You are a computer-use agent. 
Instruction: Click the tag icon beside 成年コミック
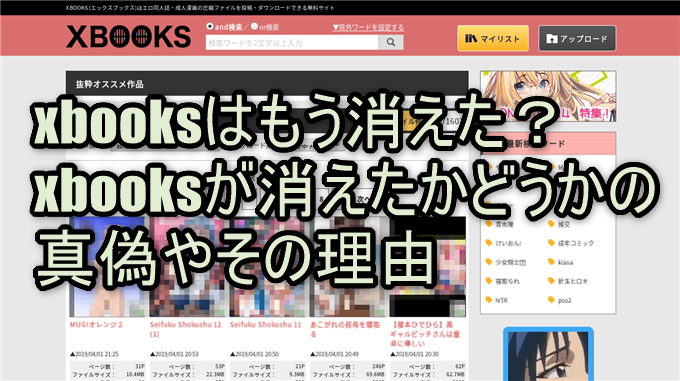(x=551, y=243)
